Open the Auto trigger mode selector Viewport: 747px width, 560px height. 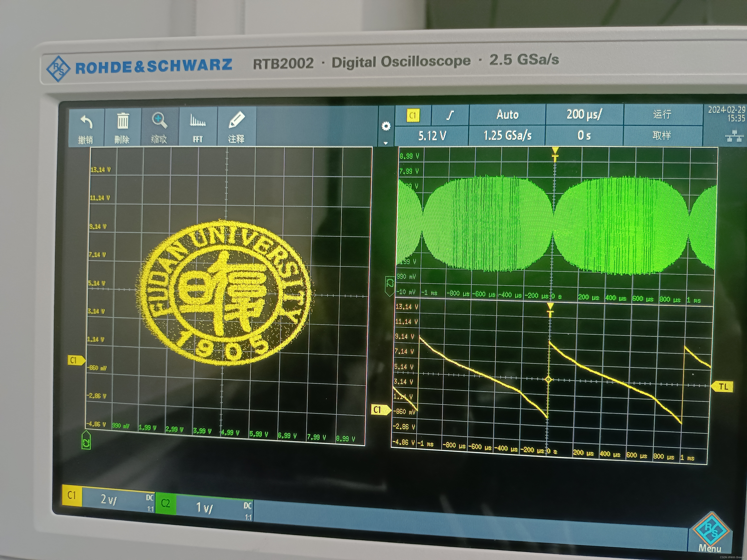click(x=507, y=115)
